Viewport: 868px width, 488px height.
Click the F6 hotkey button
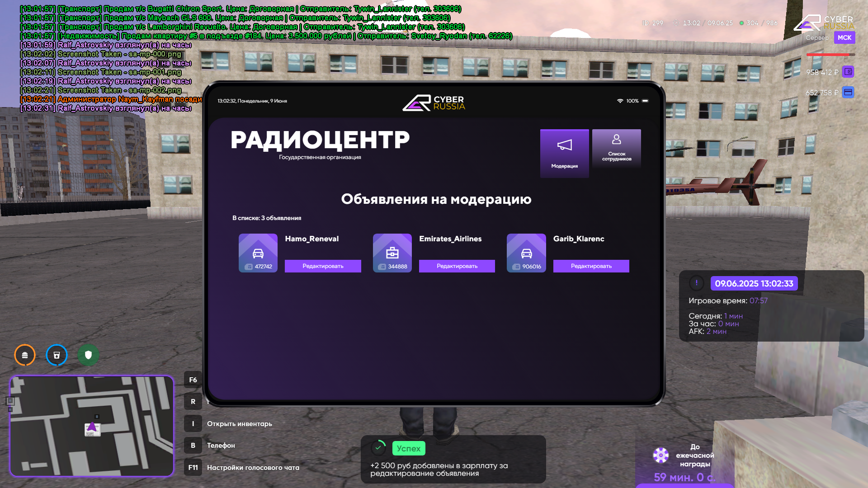193,380
